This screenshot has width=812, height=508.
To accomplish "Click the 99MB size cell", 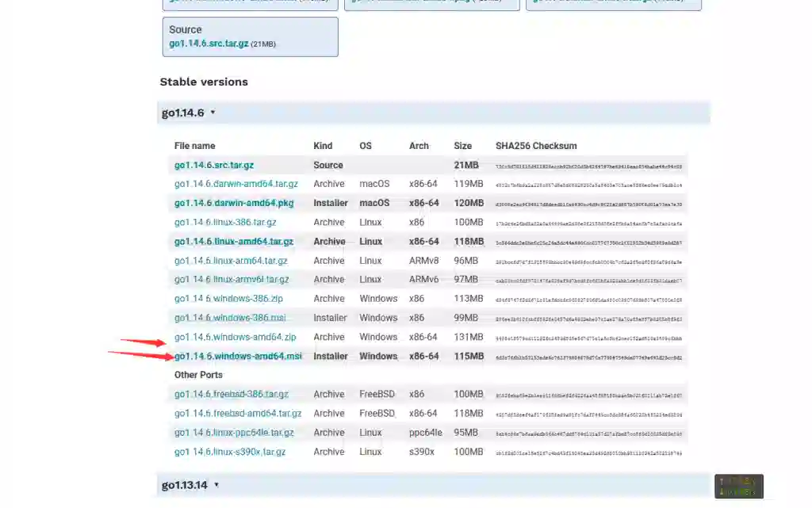I will point(466,318).
